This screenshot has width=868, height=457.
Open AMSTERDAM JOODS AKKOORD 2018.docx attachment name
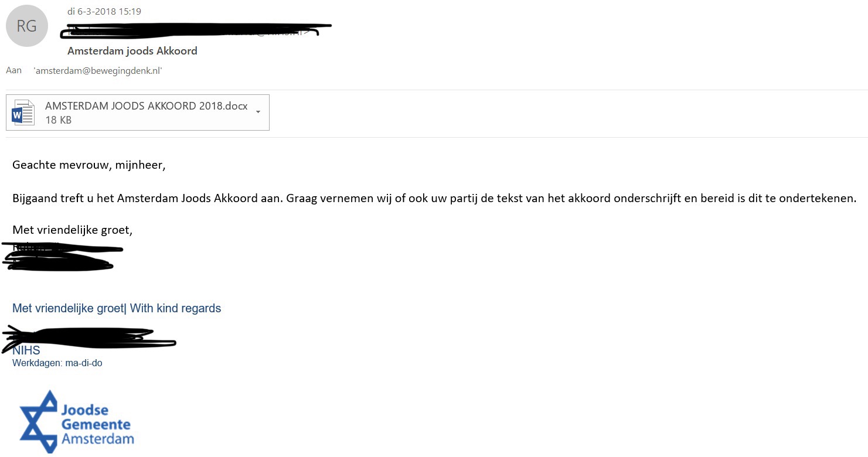(147, 107)
